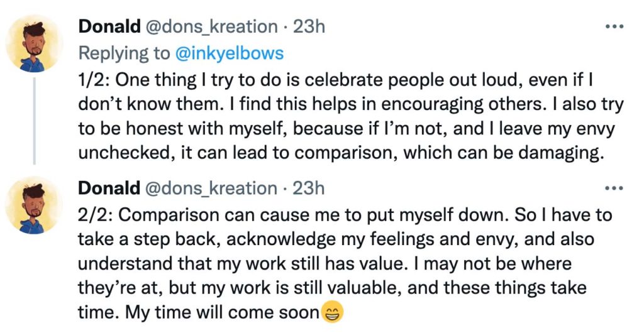Screen dimensions: 644x333
Task: Click Donald's avatar beside the 1/2 tweet
Action: click(x=34, y=44)
